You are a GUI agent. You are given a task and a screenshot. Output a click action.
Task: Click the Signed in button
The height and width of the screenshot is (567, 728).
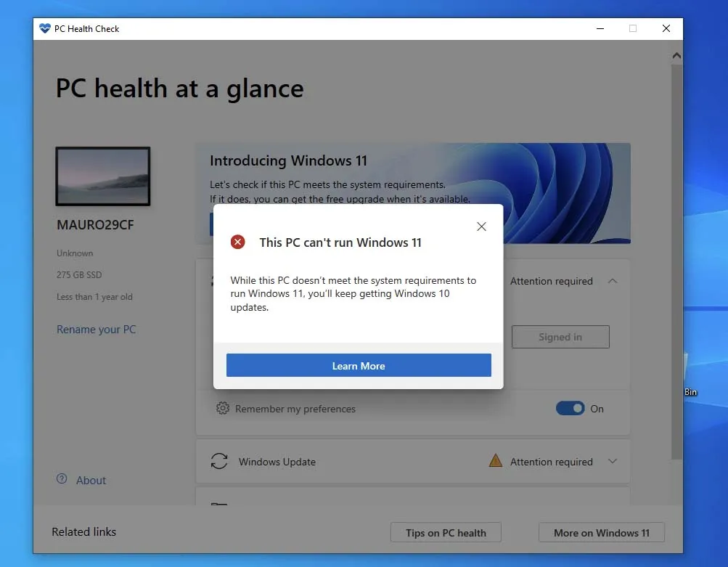coord(560,336)
